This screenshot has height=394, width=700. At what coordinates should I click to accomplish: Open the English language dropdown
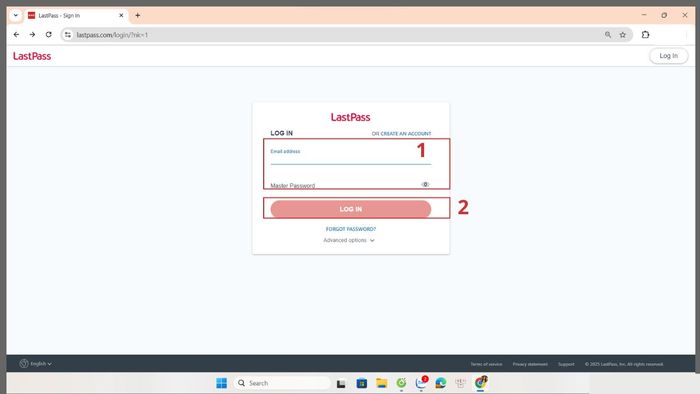pyautogui.click(x=36, y=364)
